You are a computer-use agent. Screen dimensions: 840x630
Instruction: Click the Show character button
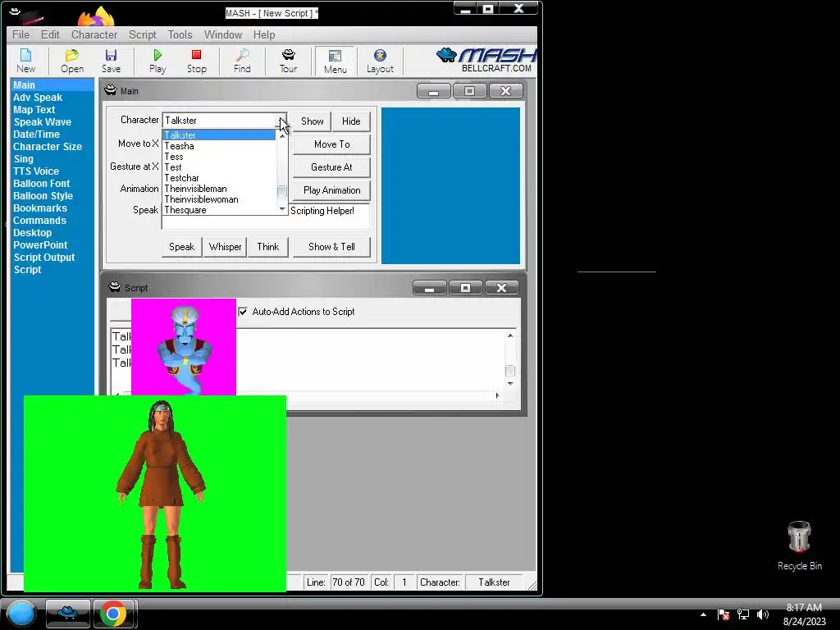pos(313,121)
